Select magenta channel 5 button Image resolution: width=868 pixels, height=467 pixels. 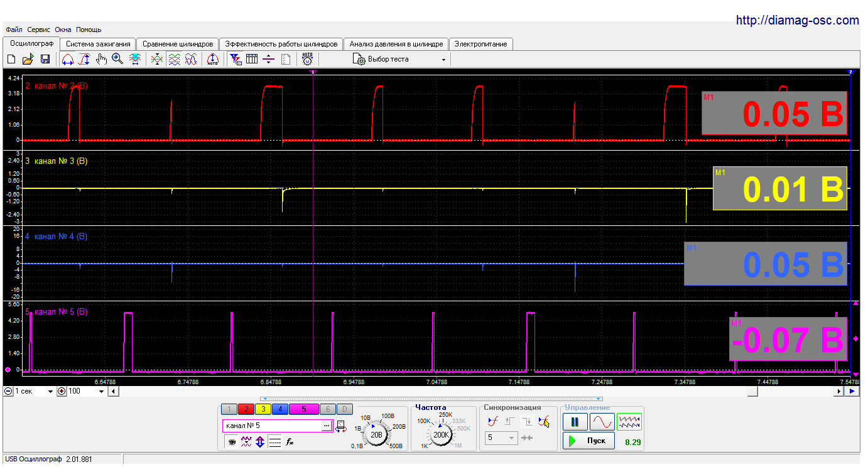[304, 409]
